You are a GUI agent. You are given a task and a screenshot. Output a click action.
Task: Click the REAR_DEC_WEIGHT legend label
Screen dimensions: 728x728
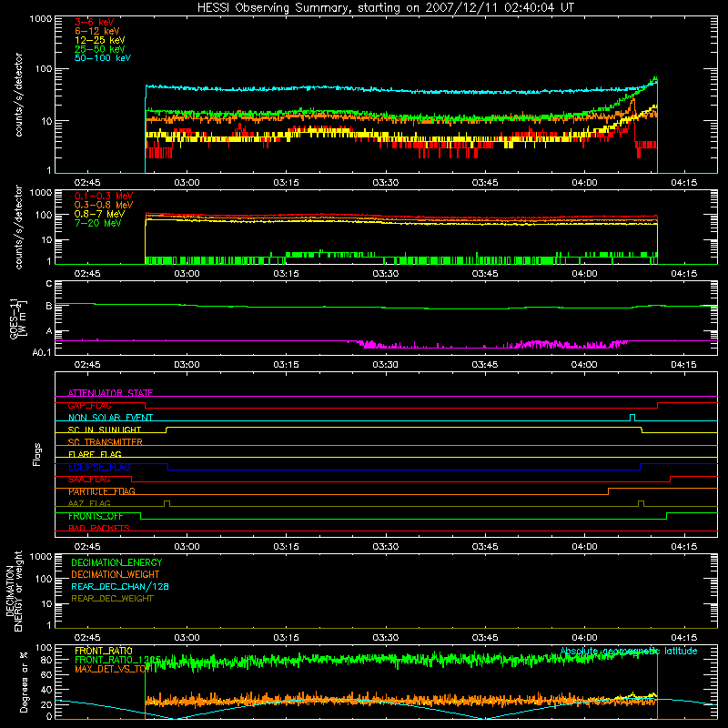tap(112, 599)
